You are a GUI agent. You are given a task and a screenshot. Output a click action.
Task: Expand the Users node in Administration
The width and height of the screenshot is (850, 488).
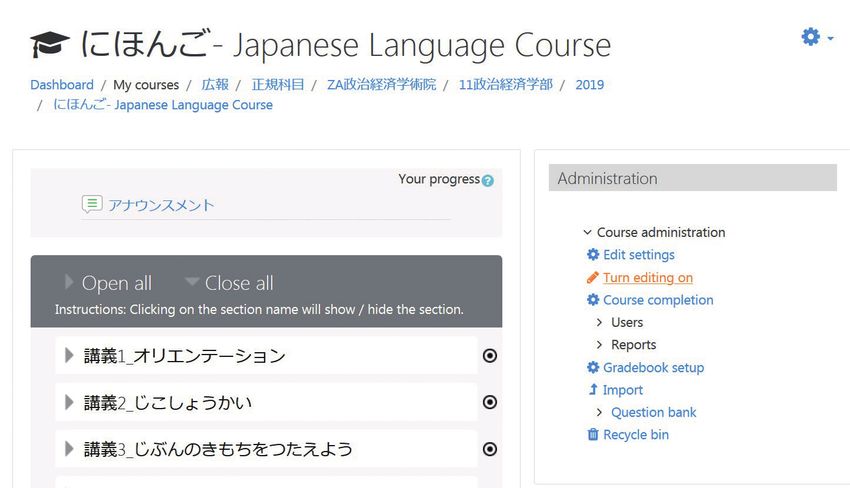coord(599,322)
